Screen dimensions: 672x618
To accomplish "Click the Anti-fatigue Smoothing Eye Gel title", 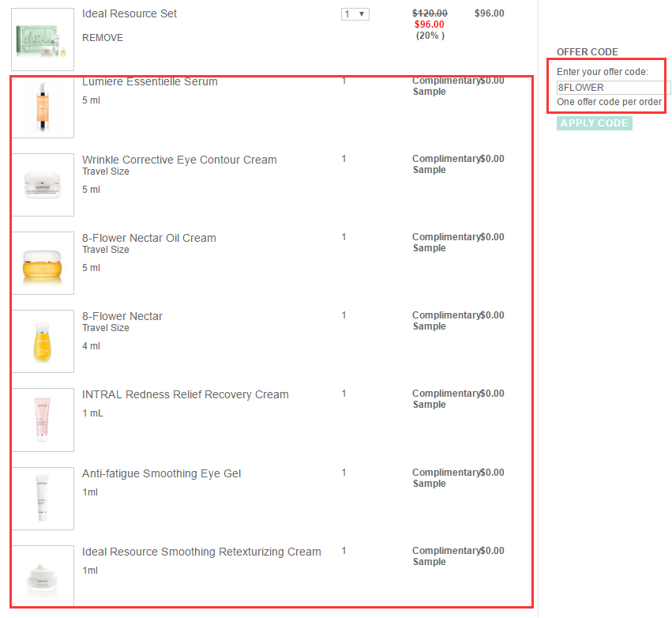I will [x=162, y=473].
